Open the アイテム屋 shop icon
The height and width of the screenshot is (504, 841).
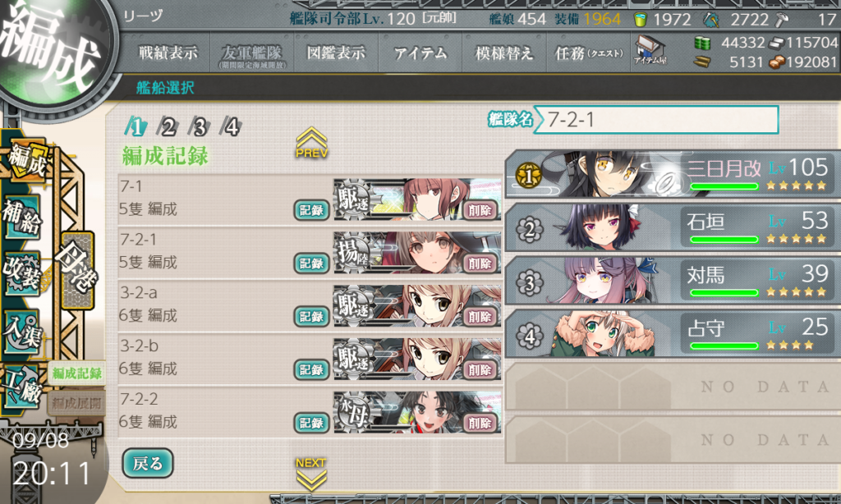[650, 50]
